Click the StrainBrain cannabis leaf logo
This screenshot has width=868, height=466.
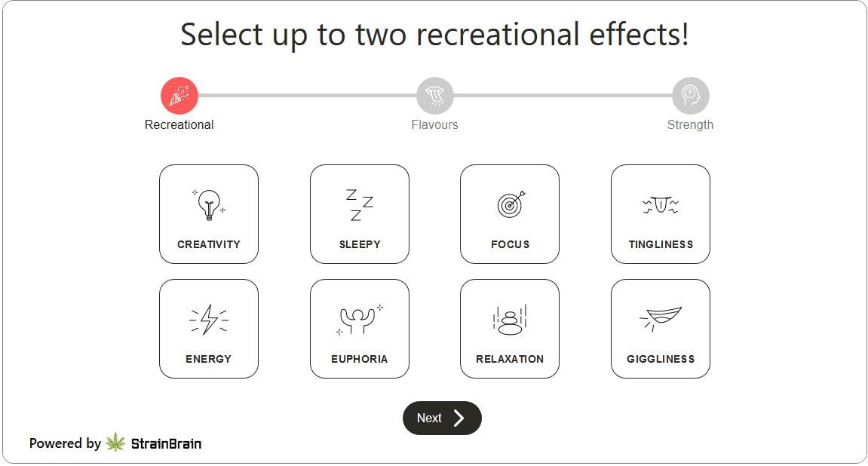pyautogui.click(x=115, y=443)
